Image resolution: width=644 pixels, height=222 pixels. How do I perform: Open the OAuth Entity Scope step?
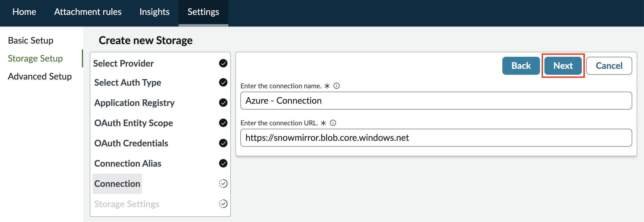pos(134,123)
